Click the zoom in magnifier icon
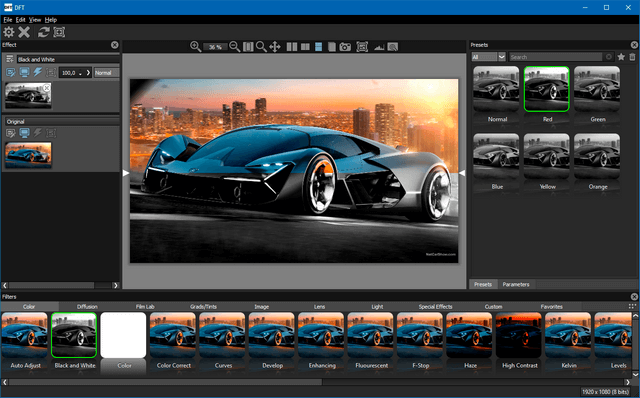 196,47
